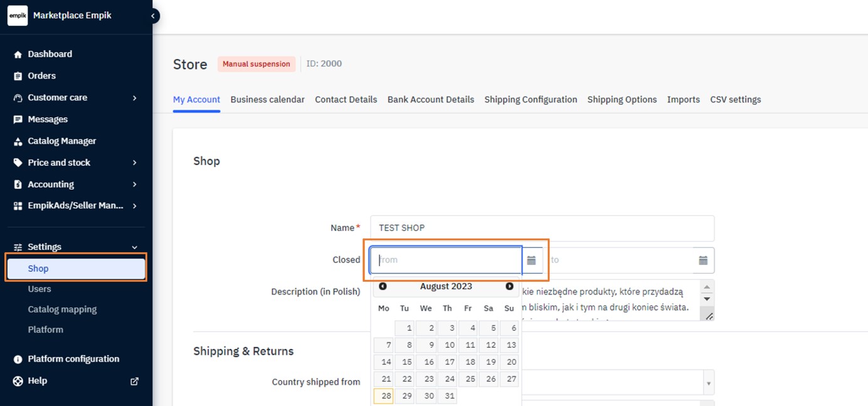Go to next month in datepicker

[509, 287]
